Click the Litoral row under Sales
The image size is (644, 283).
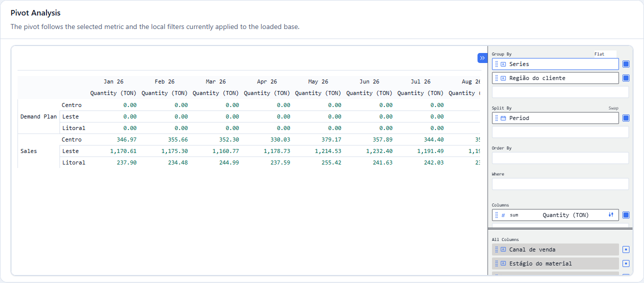coord(73,162)
